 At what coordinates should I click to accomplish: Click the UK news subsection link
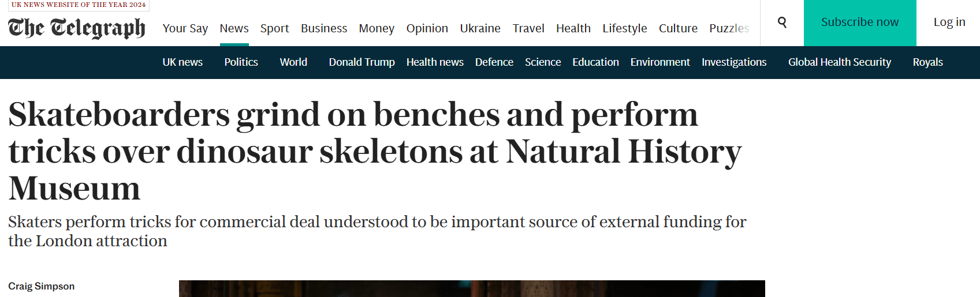pos(182,62)
